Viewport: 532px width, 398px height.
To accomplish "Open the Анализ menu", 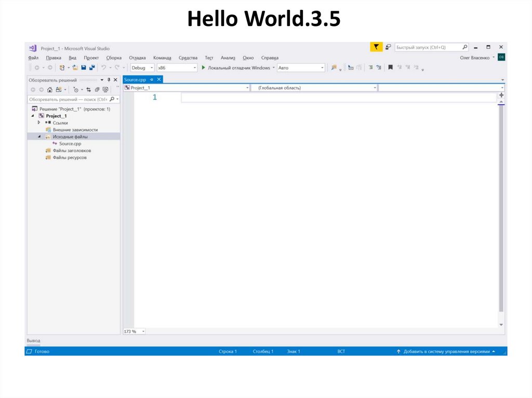I will coord(228,58).
